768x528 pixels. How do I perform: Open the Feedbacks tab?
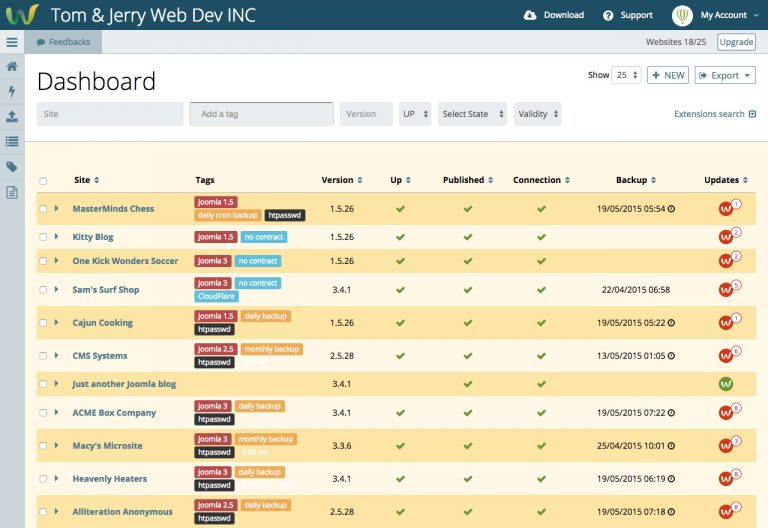point(63,42)
